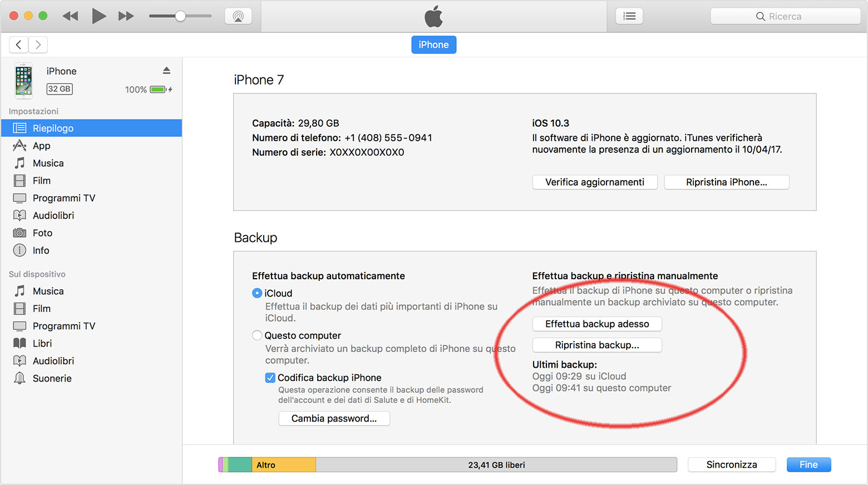Select the iPhone tab at top
The image size is (868, 485).
433,44
